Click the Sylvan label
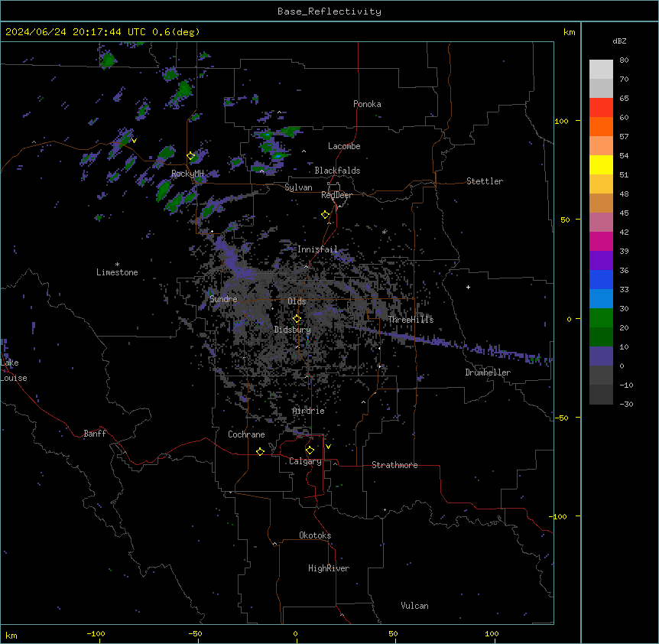This screenshot has width=659, height=644. tap(298, 187)
